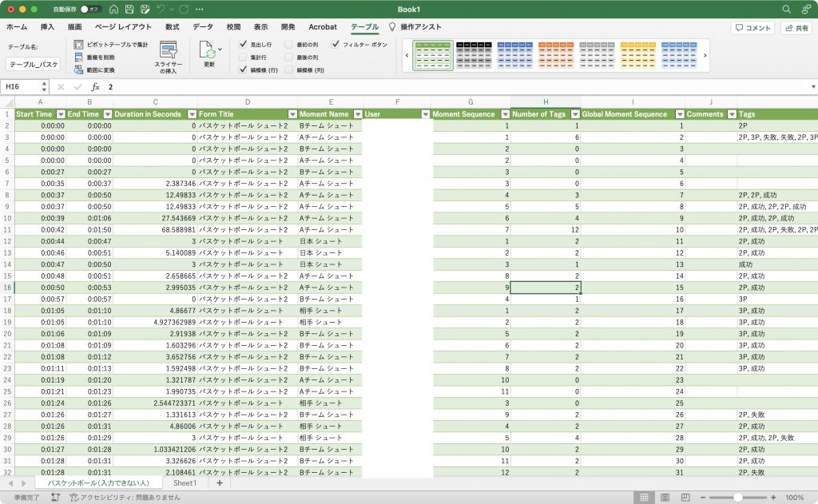
Task: Open the Form Title column filter dropdown
Action: tap(292, 114)
